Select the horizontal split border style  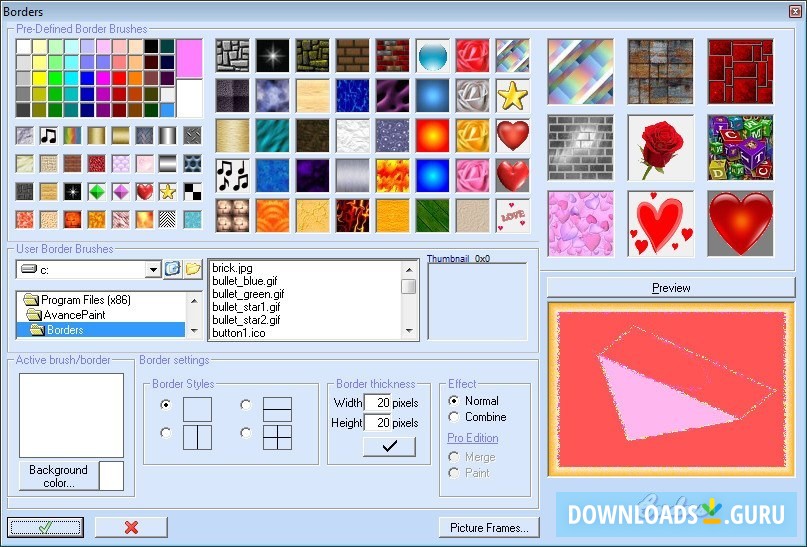[x=245, y=404]
